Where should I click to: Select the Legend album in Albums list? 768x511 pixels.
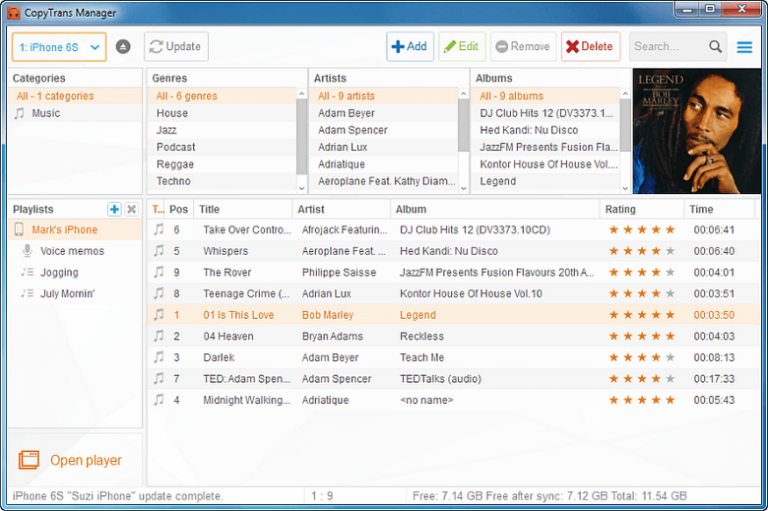click(545, 181)
